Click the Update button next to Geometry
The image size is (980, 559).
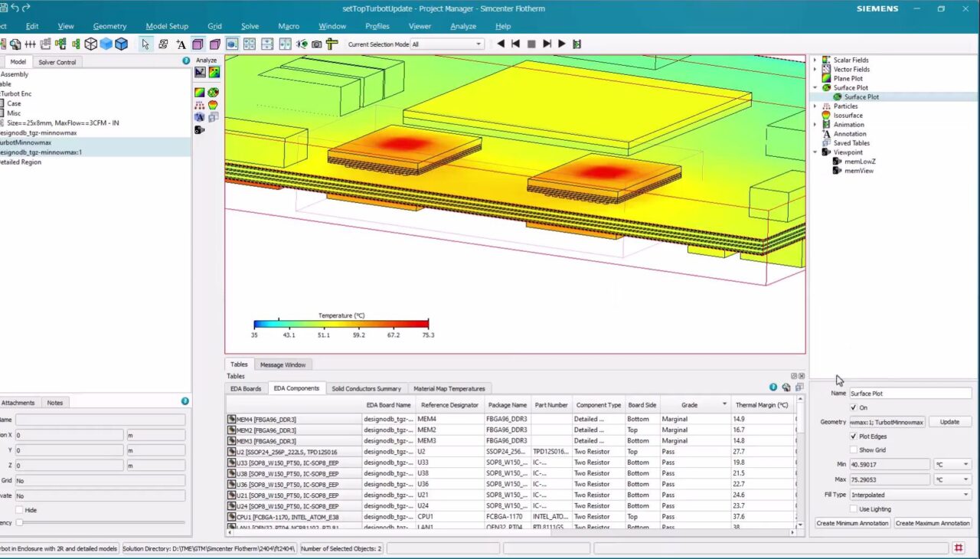coord(949,422)
